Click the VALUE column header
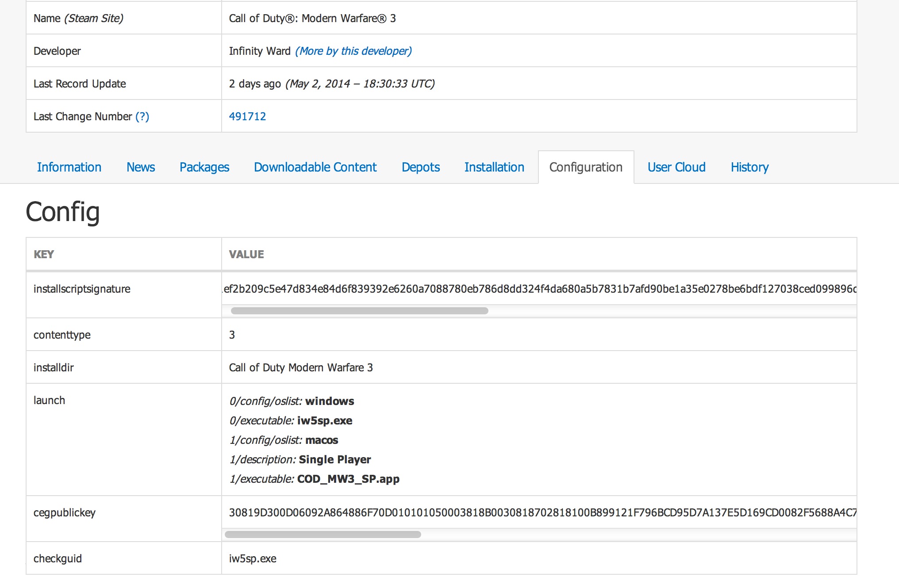The height and width of the screenshot is (588, 899). [x=539, y=254]
